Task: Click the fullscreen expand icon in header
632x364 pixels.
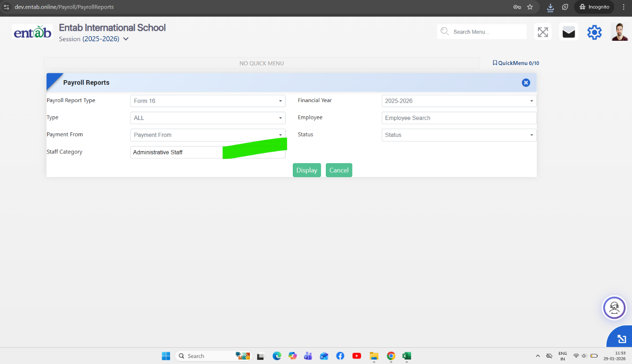Action: click(x=543, y=32)
